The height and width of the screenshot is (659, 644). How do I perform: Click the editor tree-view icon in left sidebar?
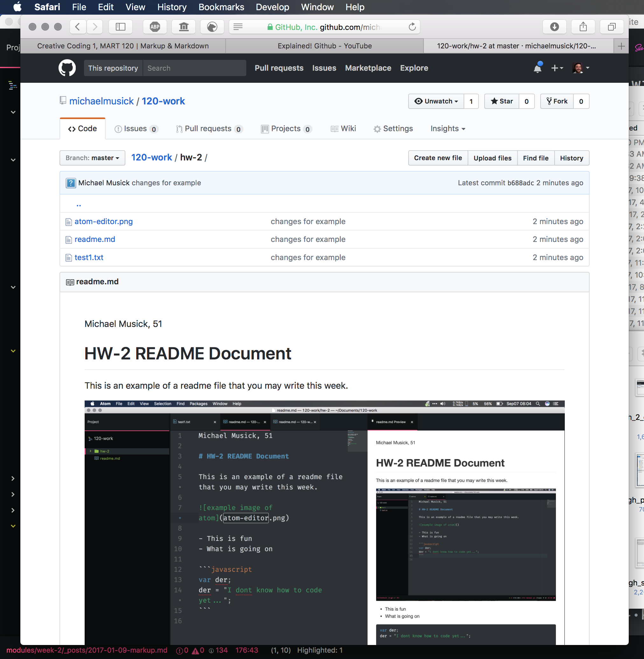[x=12, y=85]
